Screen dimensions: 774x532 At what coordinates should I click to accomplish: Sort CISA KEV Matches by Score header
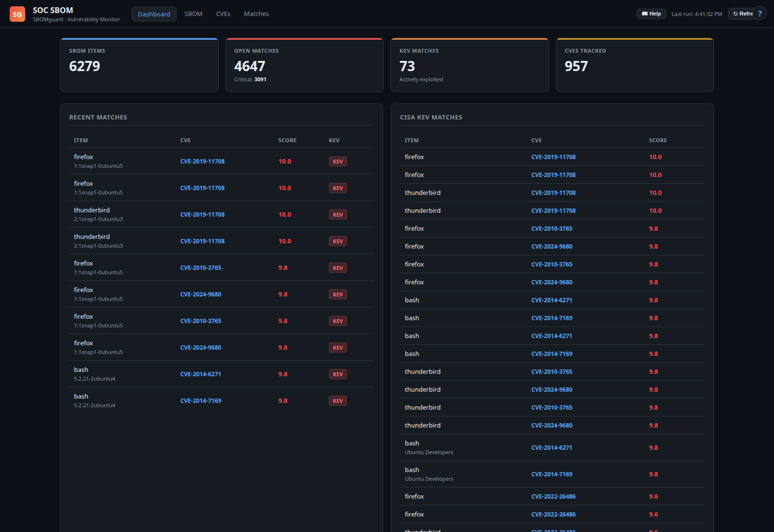(658, 140)
